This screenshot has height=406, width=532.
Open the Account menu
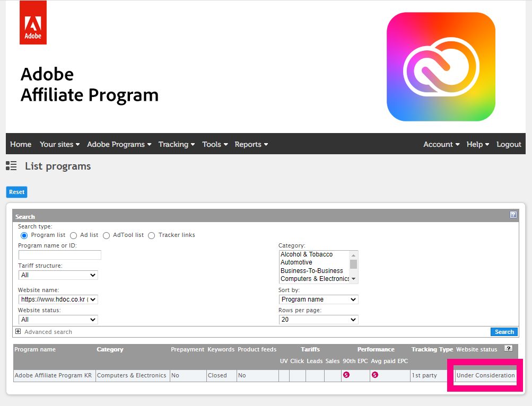(x=441, y=144)
